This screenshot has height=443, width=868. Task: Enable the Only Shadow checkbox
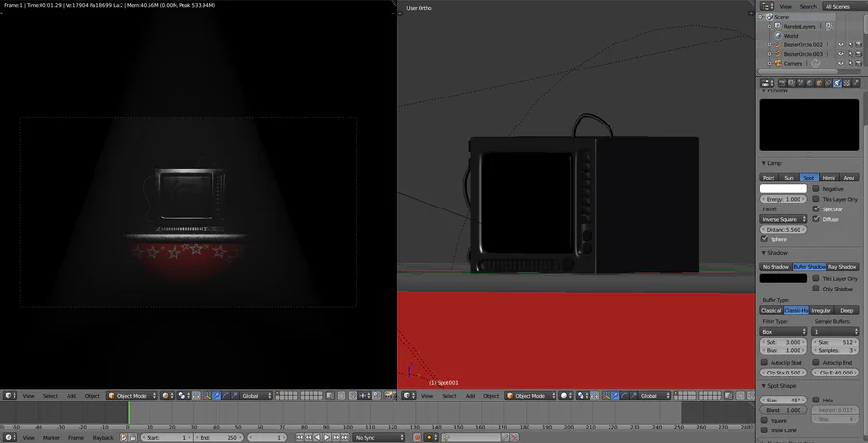pos(815,289)
